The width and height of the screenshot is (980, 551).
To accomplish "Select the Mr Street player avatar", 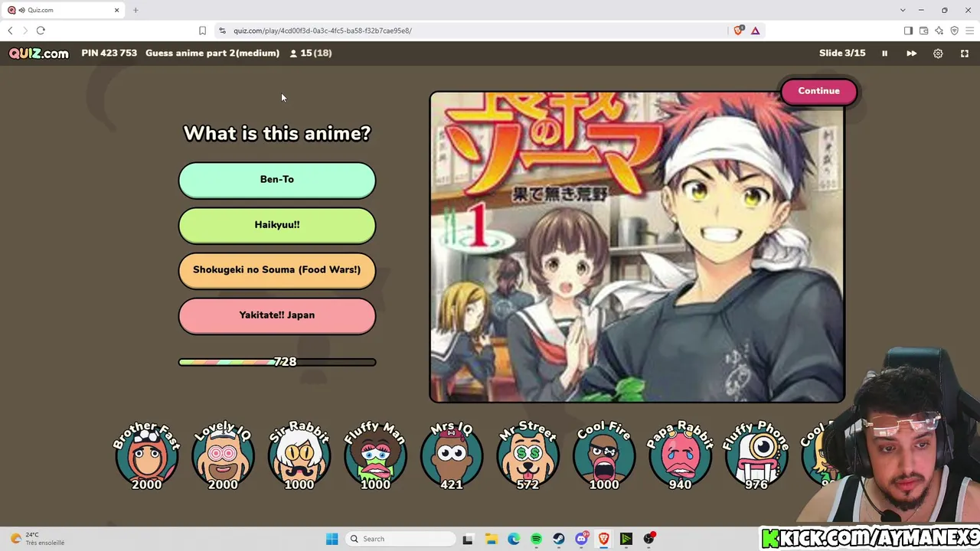I will (x=528, y=455).
